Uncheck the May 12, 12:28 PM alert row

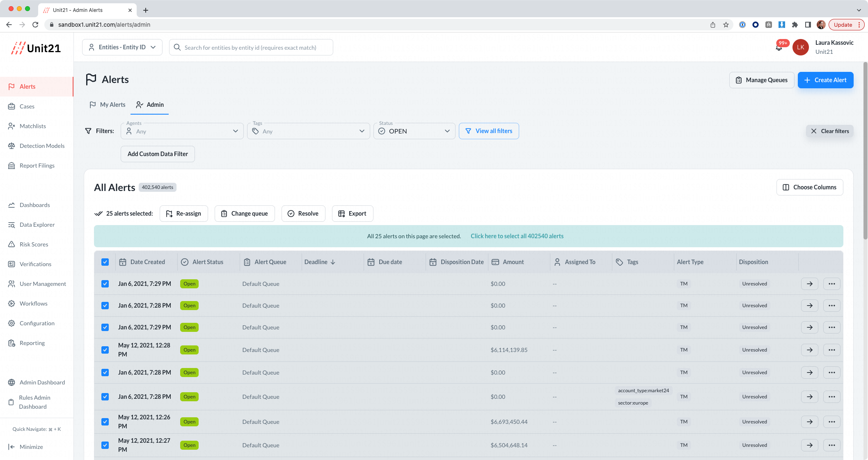pos(105,350)
